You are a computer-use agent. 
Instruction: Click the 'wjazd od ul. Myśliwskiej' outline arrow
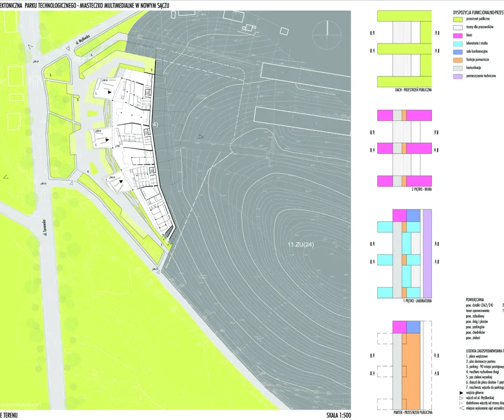461,398
